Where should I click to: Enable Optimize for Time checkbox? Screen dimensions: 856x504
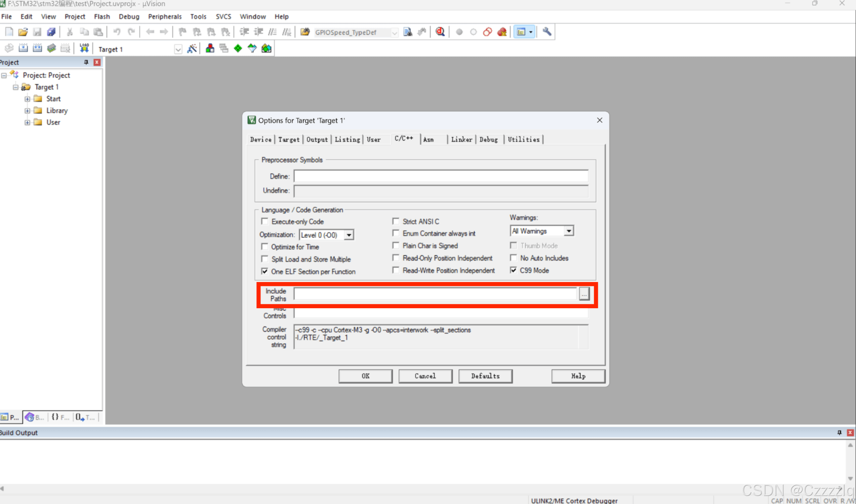click(x=265, y=246)
